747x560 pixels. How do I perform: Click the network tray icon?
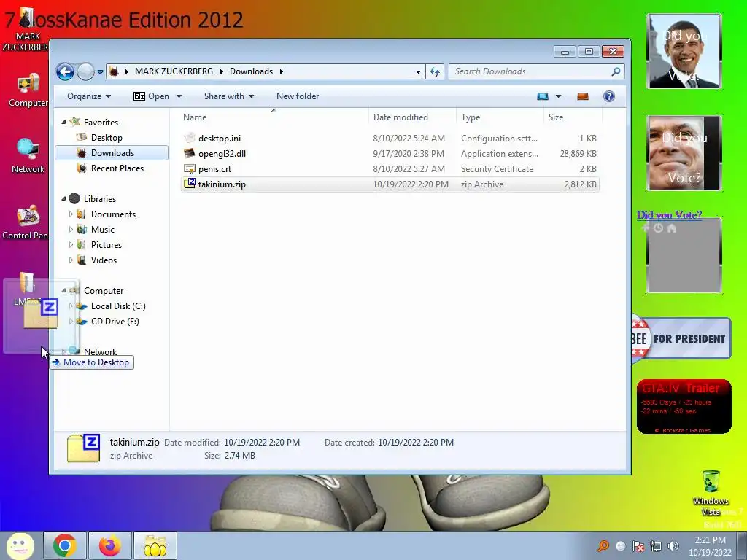(656, 546)
